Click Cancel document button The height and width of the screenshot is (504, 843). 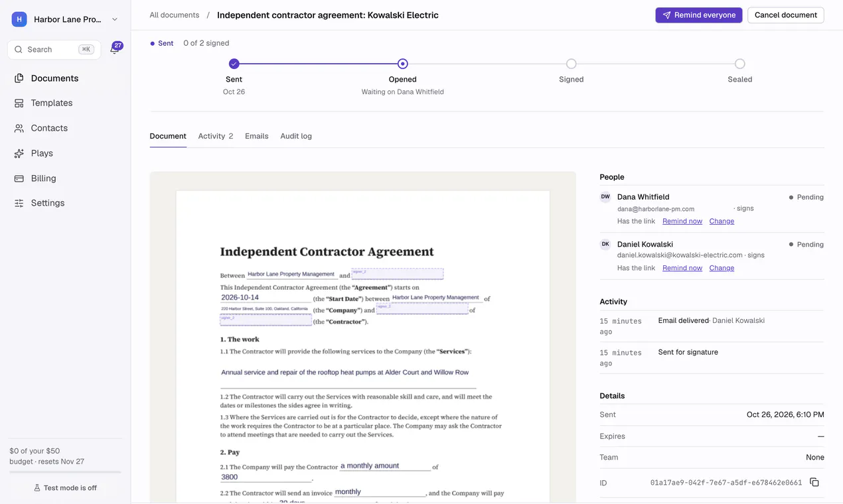(786, 15)
